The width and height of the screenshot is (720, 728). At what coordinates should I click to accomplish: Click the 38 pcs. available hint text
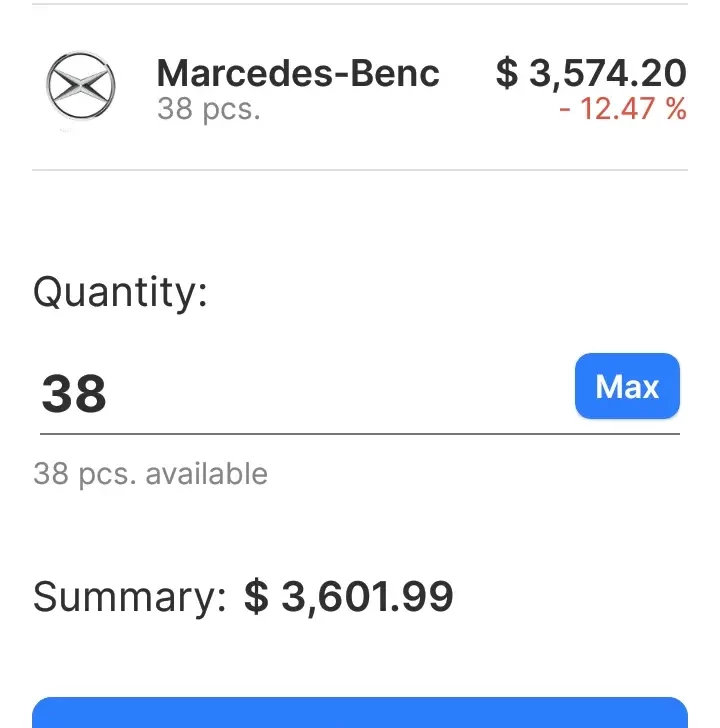[150, 473]
